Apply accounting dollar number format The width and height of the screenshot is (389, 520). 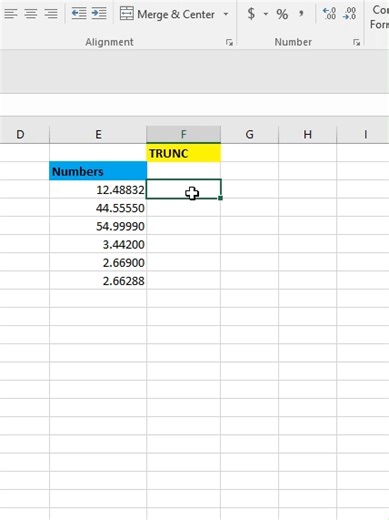(251, 14)
